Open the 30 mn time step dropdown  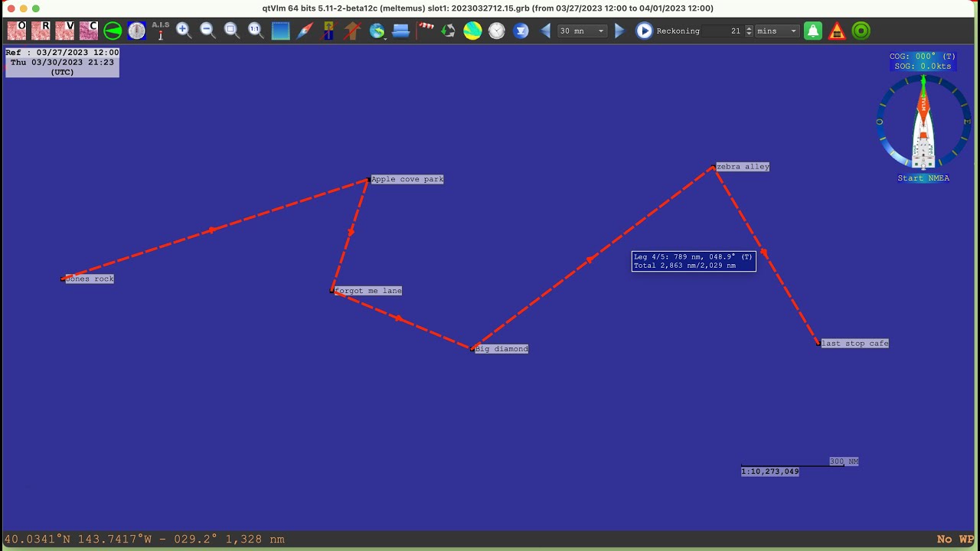point(583,31)
